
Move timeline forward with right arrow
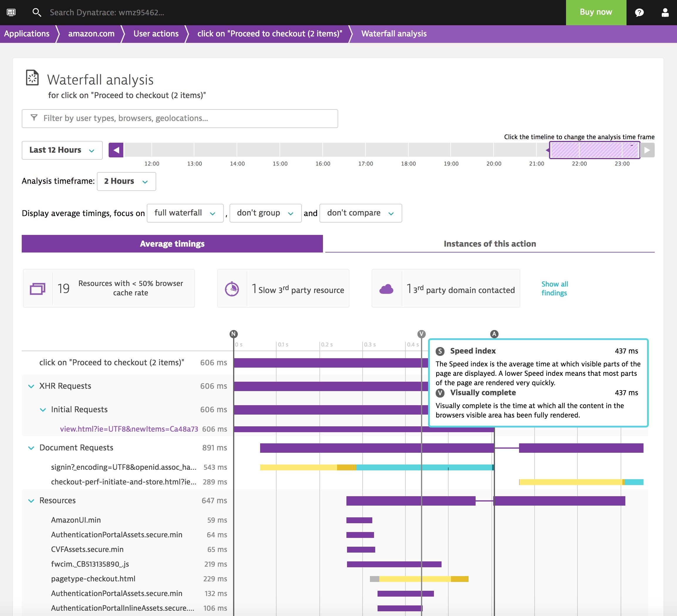(647, 150)
